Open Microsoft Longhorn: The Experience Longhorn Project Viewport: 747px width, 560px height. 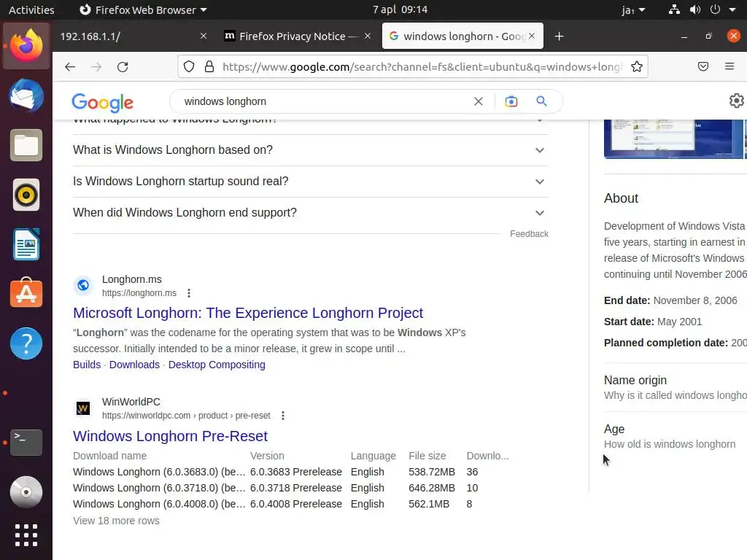248,313
